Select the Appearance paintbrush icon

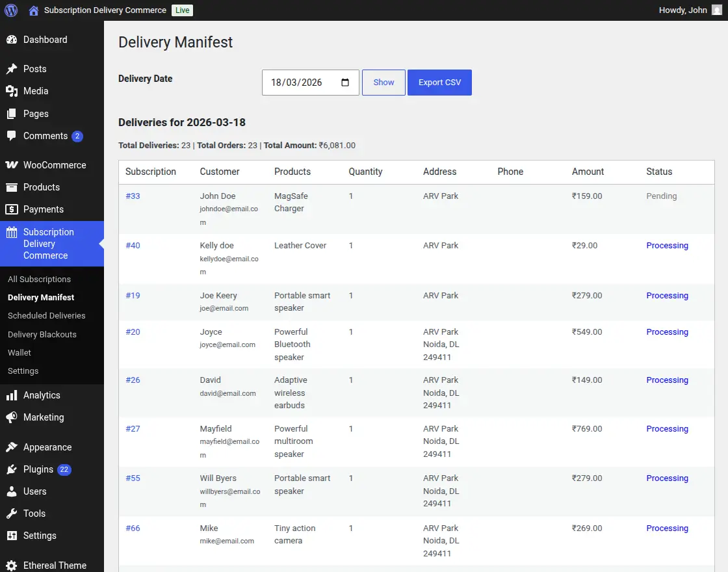13,447
